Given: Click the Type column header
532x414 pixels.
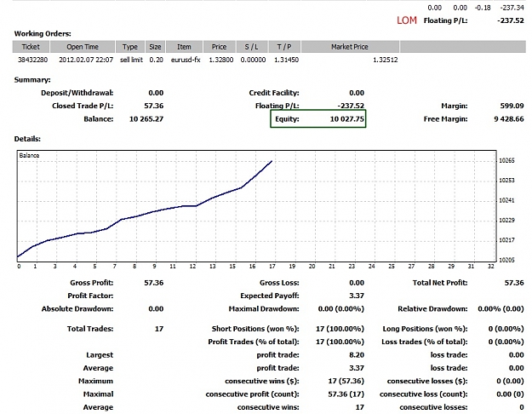Looking at the screenshot, I should [x=130, y=47].
